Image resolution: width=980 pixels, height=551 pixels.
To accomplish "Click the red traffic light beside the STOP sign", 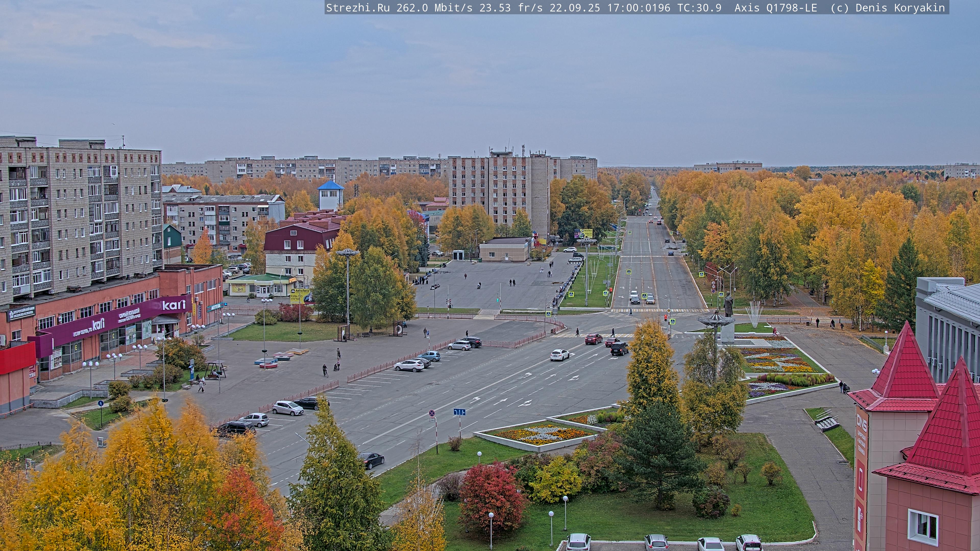I will coord(666,318).
